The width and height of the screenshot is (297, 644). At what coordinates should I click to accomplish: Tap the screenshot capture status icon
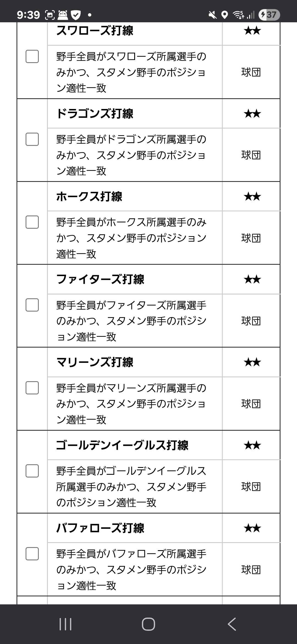tap(50, 15)
